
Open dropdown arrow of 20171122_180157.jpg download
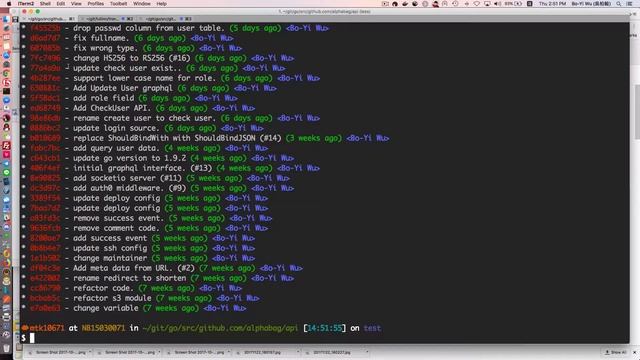(x=298, y=352)
